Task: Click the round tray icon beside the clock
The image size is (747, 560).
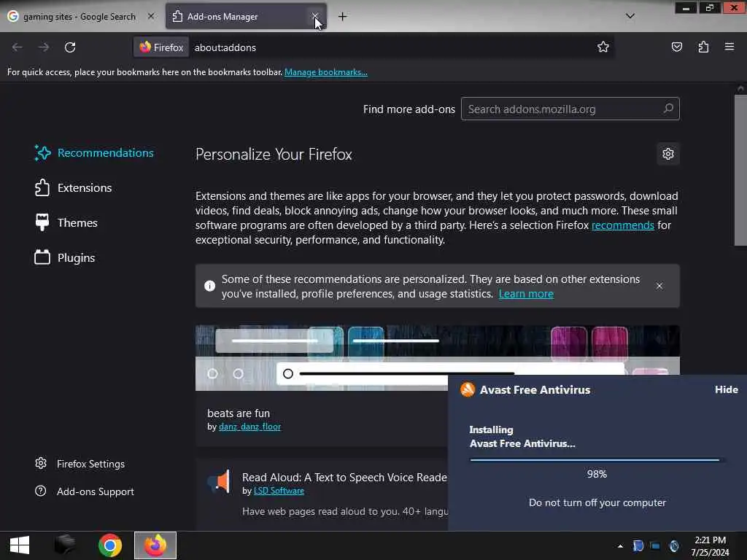Action: [x=673, y=546]
